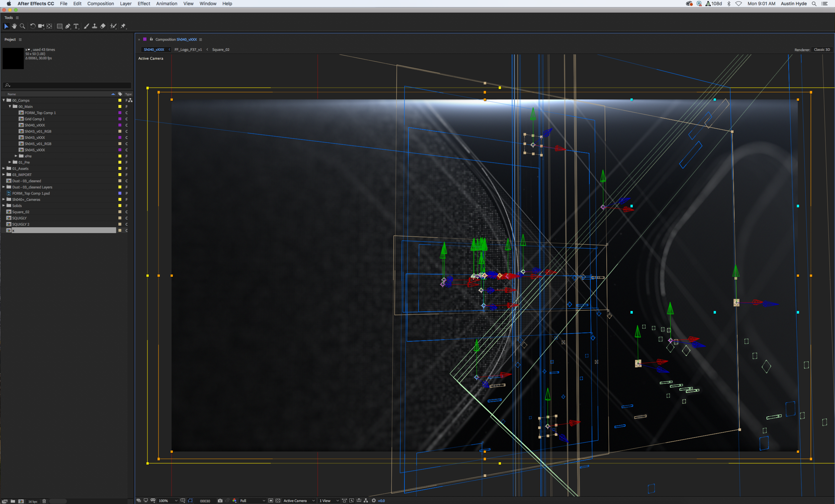Toggle viewer lock on Composition tab

click(x=151, y=39)
